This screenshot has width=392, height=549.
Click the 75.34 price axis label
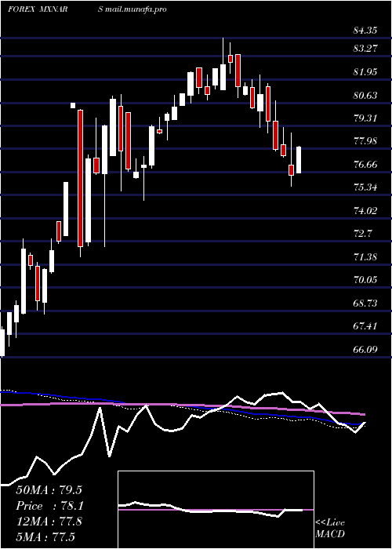[x=365, y=187]
